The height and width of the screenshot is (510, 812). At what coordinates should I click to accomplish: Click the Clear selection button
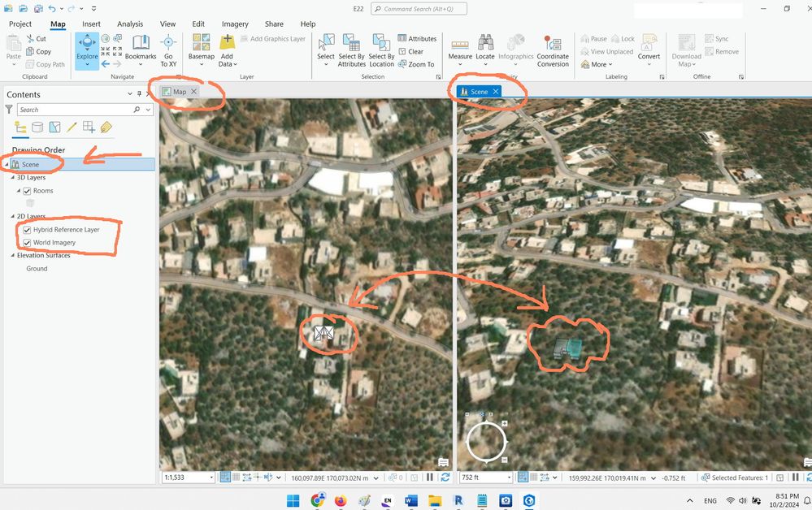(410, 51)
